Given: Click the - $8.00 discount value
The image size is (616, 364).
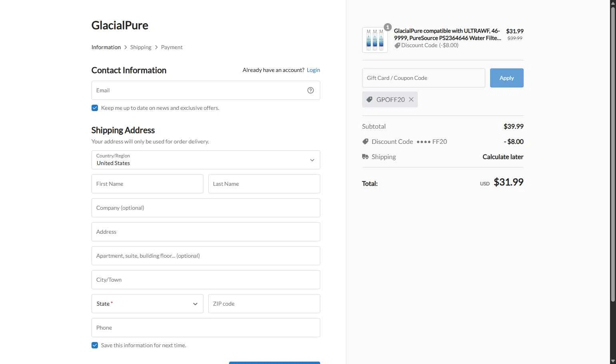Looking at the screenshot, I should (x=514, y=141).
